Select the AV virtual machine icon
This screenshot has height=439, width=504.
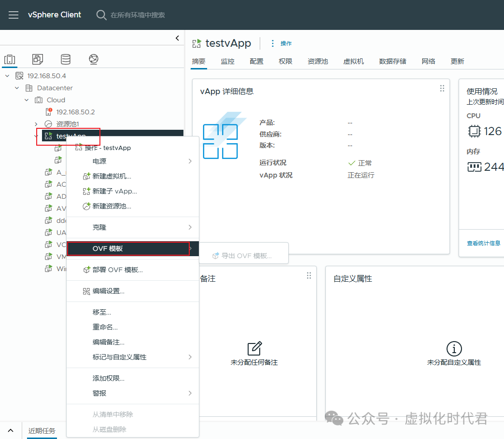[x=49, y=208]
